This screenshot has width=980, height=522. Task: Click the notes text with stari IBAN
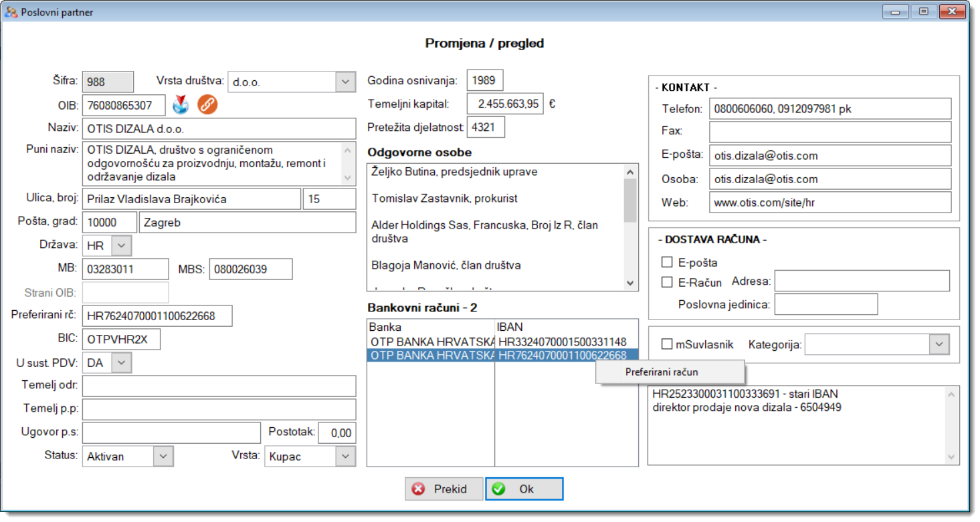click(x=745, y=394)
